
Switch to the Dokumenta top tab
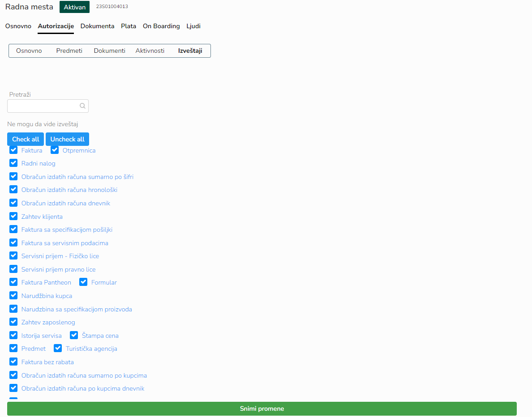click(97, 26)
